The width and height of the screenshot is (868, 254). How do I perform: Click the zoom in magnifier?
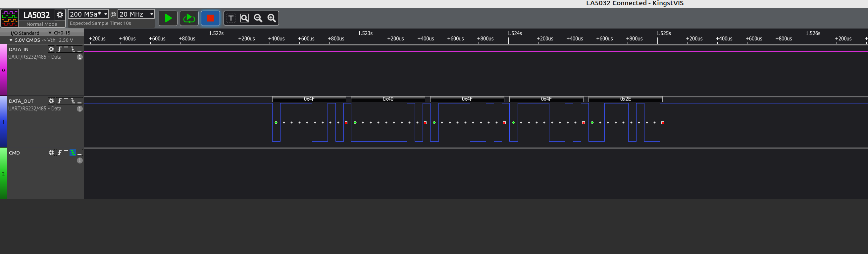272,18
